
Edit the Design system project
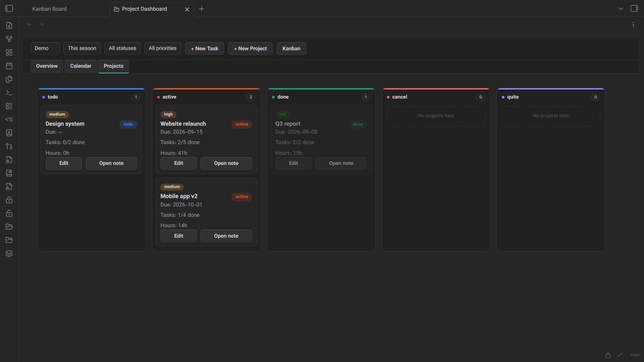coord(64,163)
